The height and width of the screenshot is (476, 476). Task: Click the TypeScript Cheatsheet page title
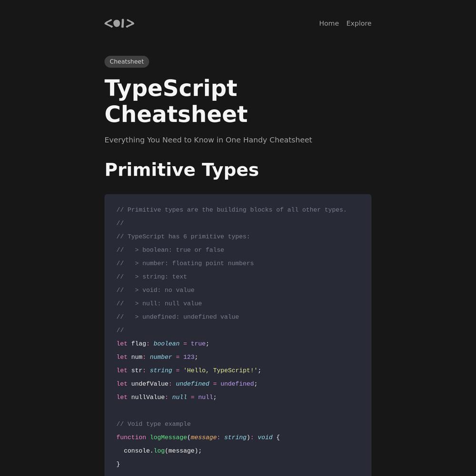coord(176,101)
